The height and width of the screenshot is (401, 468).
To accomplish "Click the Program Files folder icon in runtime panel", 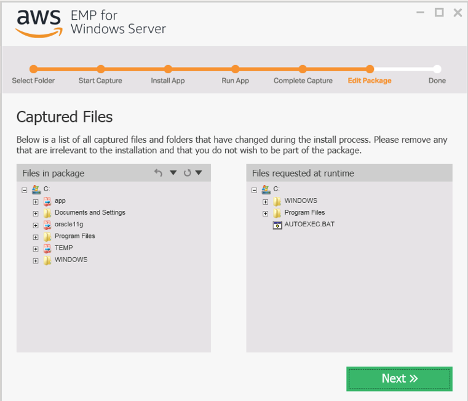I will (277, 213).
